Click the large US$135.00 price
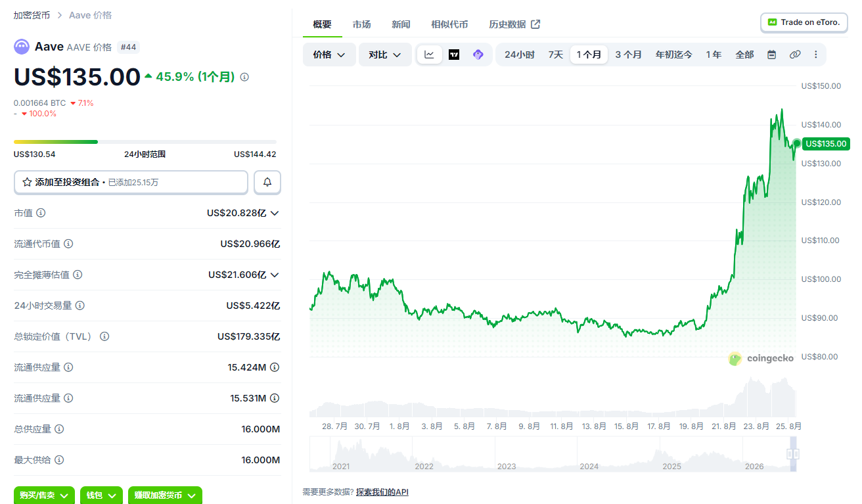The height and width of the screenshot is (504, 862). tap(77, 77)
